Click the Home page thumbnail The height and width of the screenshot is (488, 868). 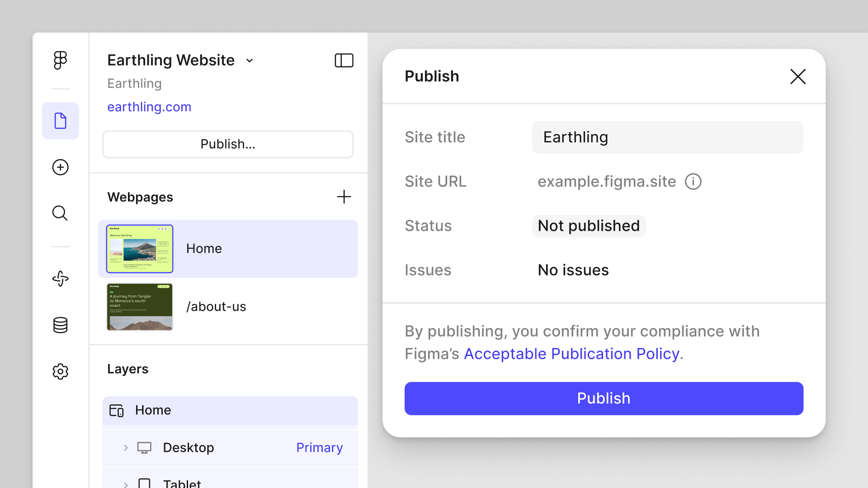(x=139, y=249)
